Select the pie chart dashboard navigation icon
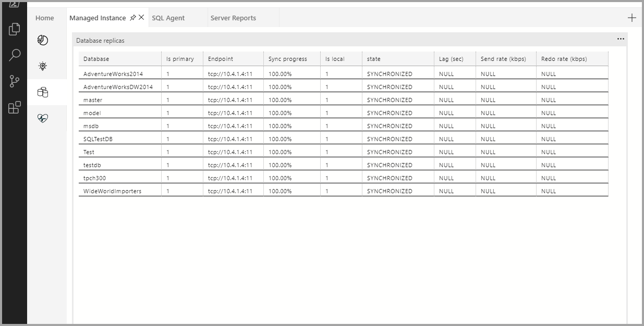Image resolution: width=644 pixels, height=326 pixels. point(42,40)
